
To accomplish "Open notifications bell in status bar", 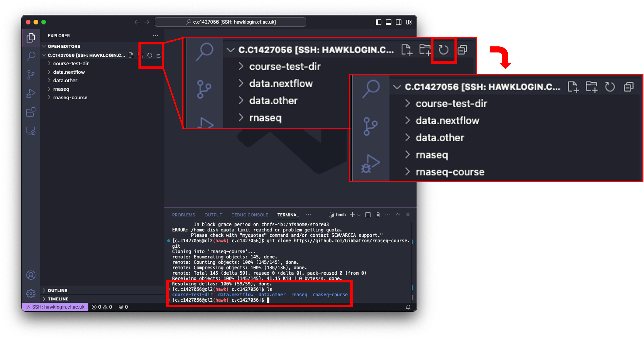I will (x=408, y=307).
